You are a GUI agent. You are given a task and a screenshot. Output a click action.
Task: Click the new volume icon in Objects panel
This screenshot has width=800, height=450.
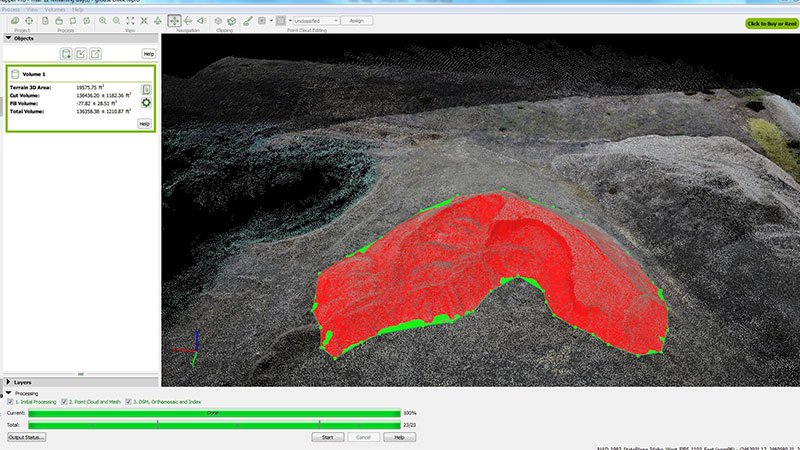(x=66, y=53)
